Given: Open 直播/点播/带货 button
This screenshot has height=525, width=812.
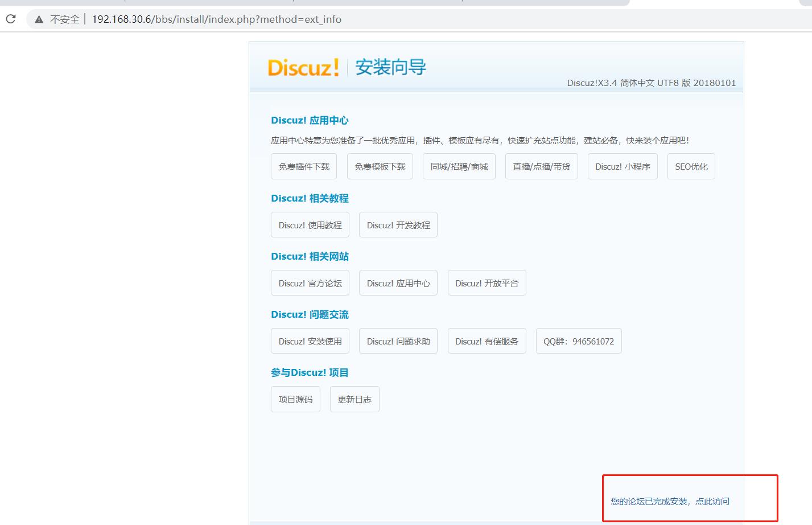Looking at the screenshot, I should point(542,166).
